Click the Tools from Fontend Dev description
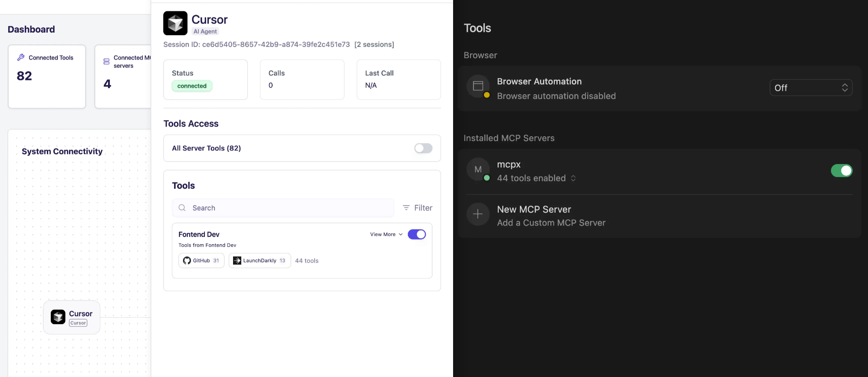This screenshot has width=868, height=377. (207, 245)
